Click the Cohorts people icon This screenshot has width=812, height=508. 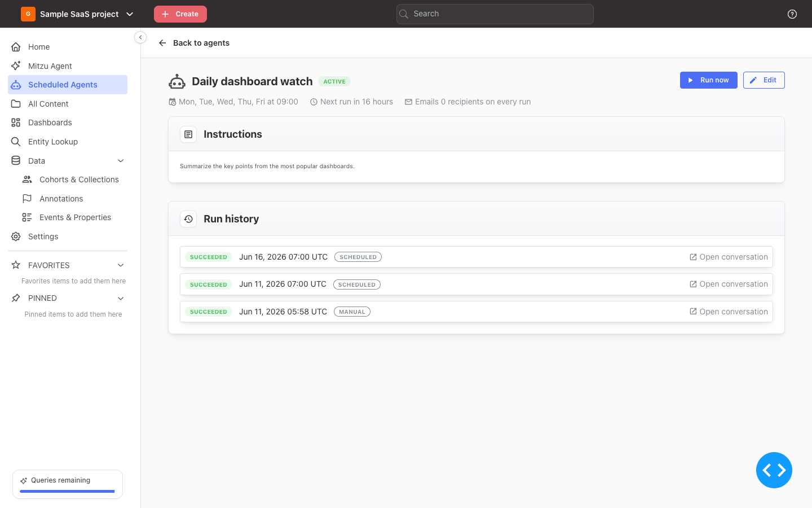[27, 179]
